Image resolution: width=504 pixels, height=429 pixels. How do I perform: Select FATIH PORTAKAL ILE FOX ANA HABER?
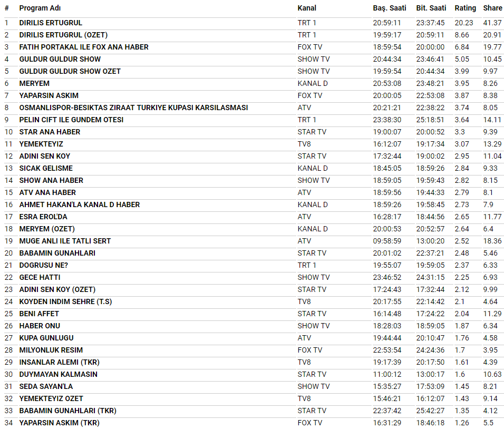(x=84, y=47)
